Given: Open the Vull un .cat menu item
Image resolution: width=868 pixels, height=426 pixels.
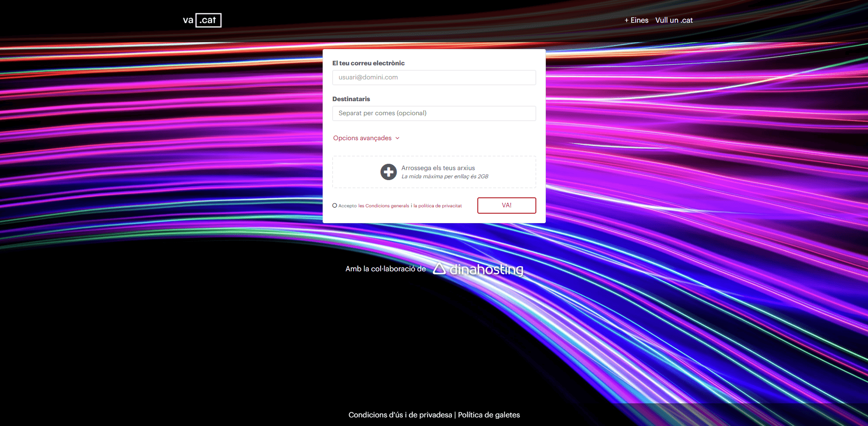Looking at the screenshot, I should pos(674,20).
